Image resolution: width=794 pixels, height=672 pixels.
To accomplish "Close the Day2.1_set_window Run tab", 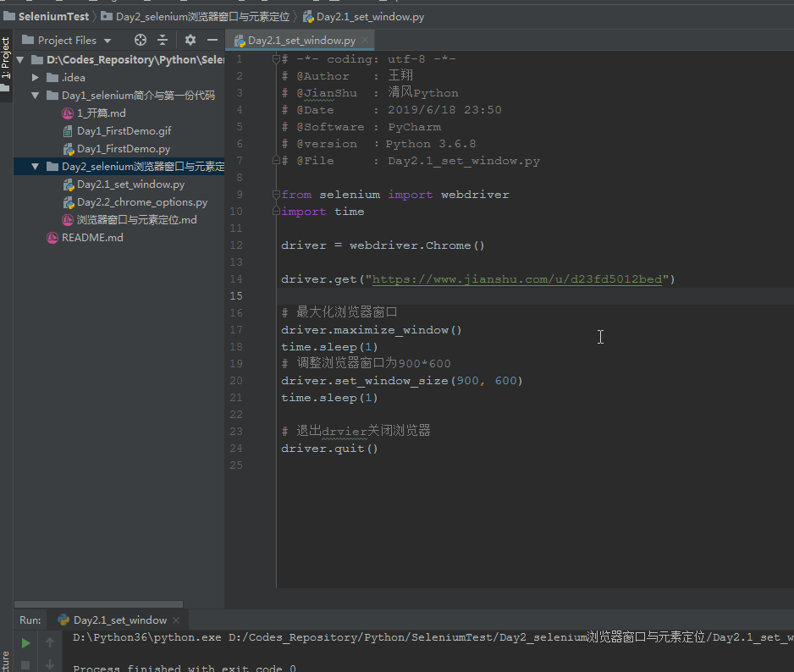I will tap(176, 620).
